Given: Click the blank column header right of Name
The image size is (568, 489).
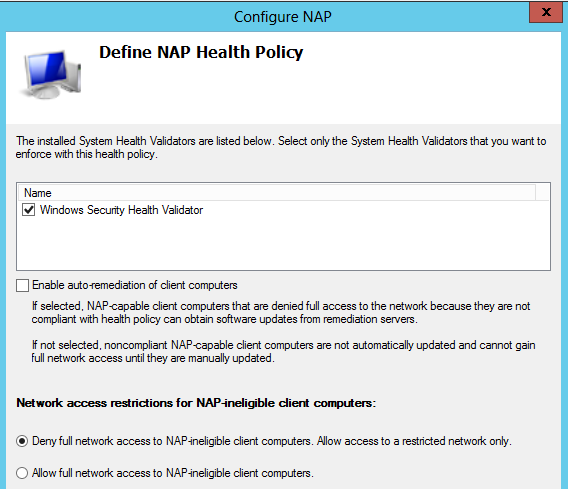Looking at the screenshot, I should [x=542, y=193].
